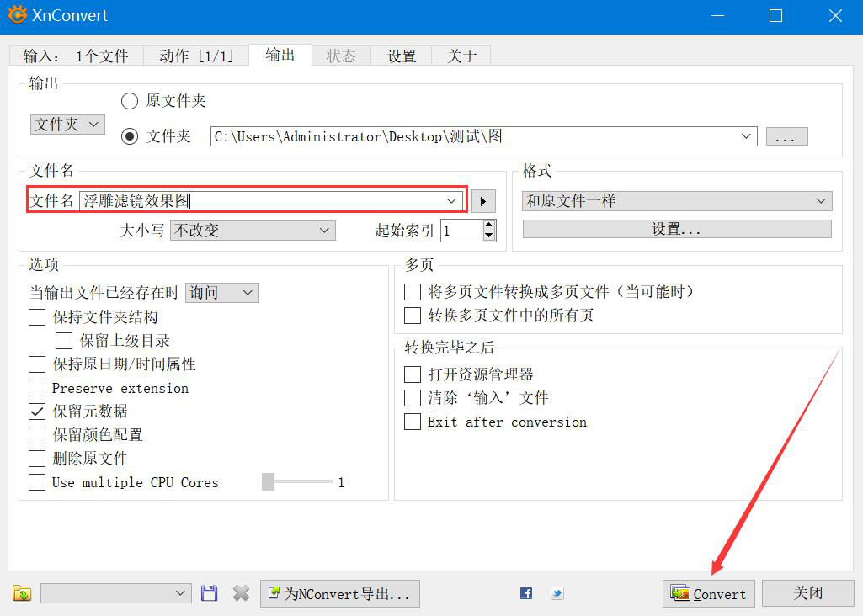Maximize the XnConvert window
This screenshot has height=616, width=863.
click(x=775, y=16)
